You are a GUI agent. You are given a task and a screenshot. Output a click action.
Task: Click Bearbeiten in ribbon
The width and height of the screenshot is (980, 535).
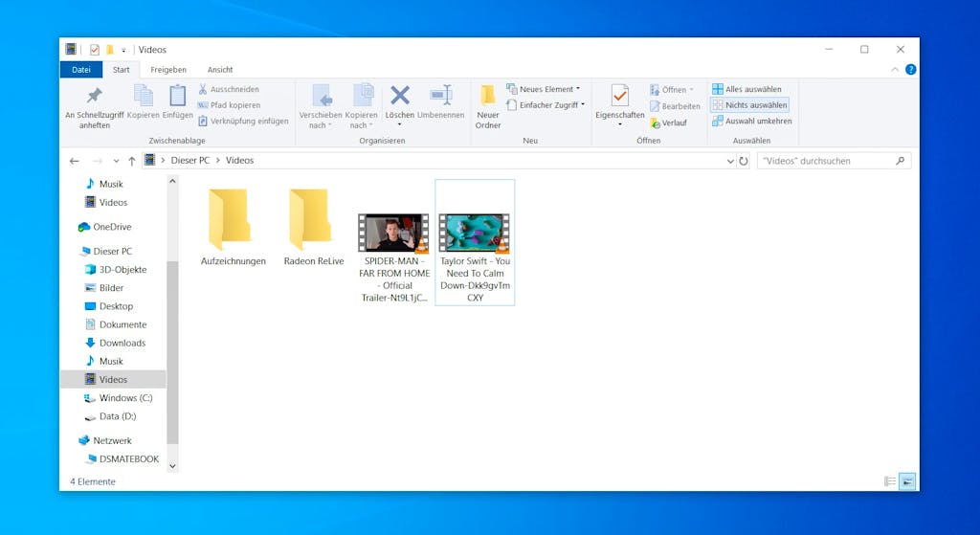point(675,106)
